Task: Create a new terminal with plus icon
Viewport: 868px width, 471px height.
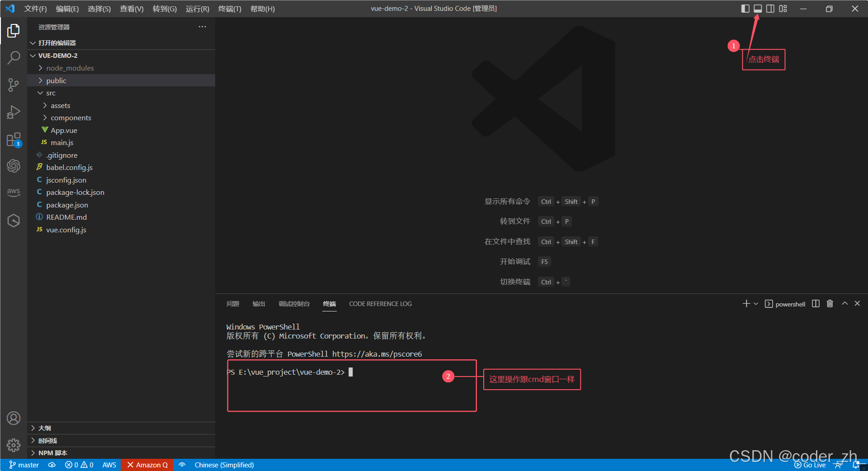Action: [745, 303]
